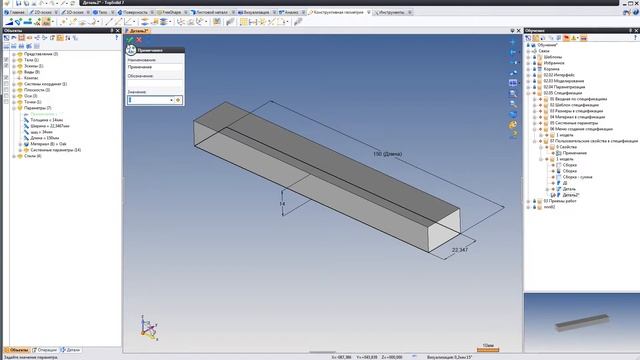This screenshot has width=640, height=360.
Task: Select the Толщина = 14мм parameter
Action: [46, 120]
